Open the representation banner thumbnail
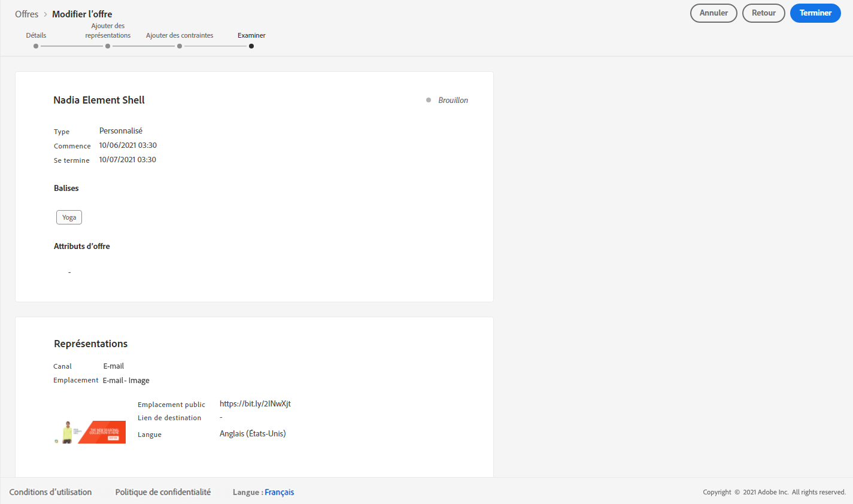 tap(90, 432)
